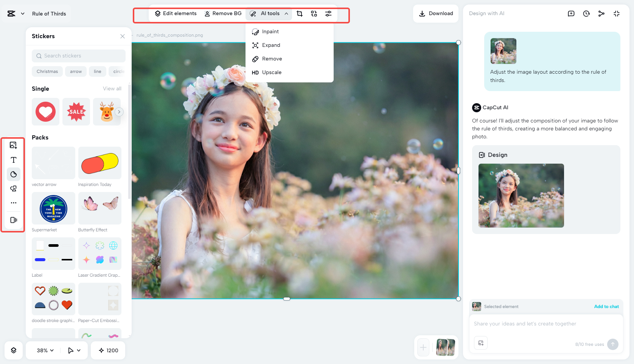Click the Design card icon in AI response
Viewport: 634px width, 364px height.
(482, 155)
